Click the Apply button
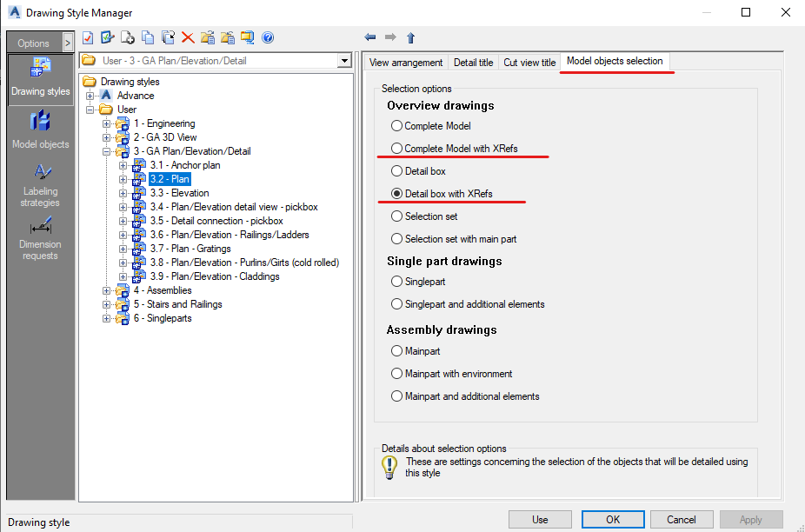This screenshot has height=532, width=805. 751,520
